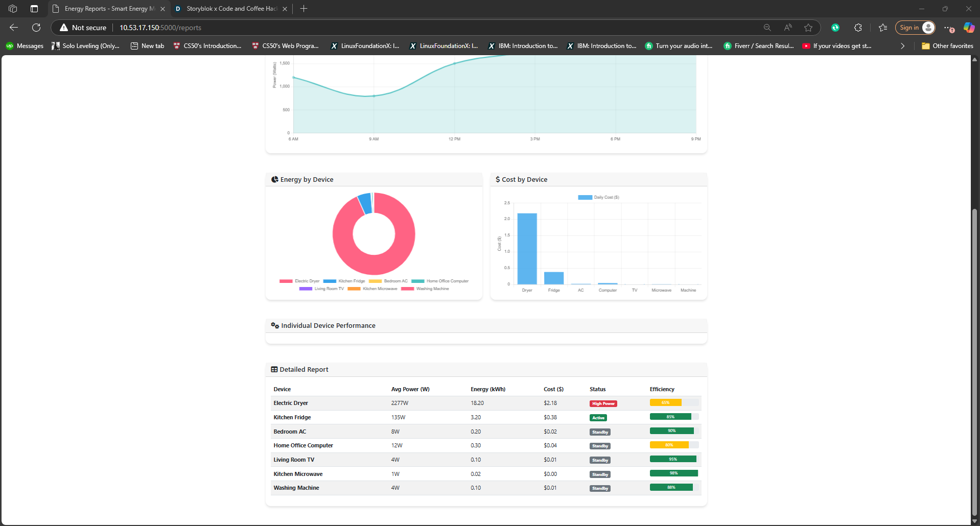Open a new browser tab
The width and height of the screenshot is (980, 526).
pos(304,9)
